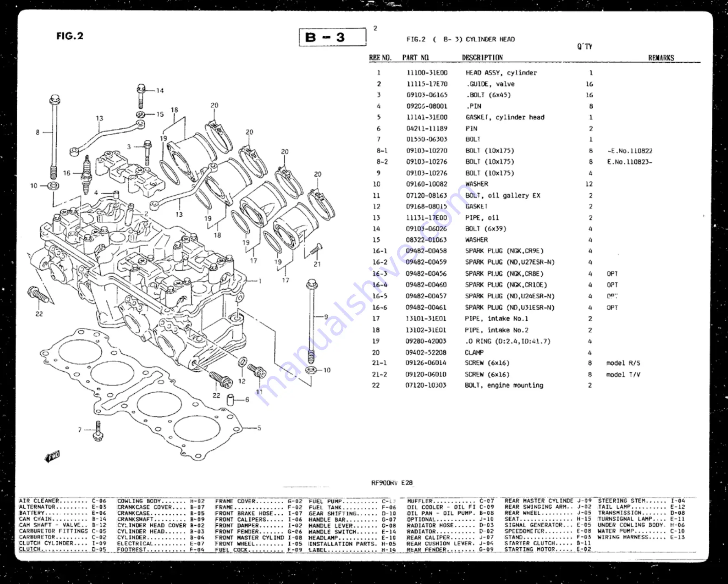The image size is (728, 584).
Task: Click callout number 16 beside the spark plug
Action: click(67, 173)
